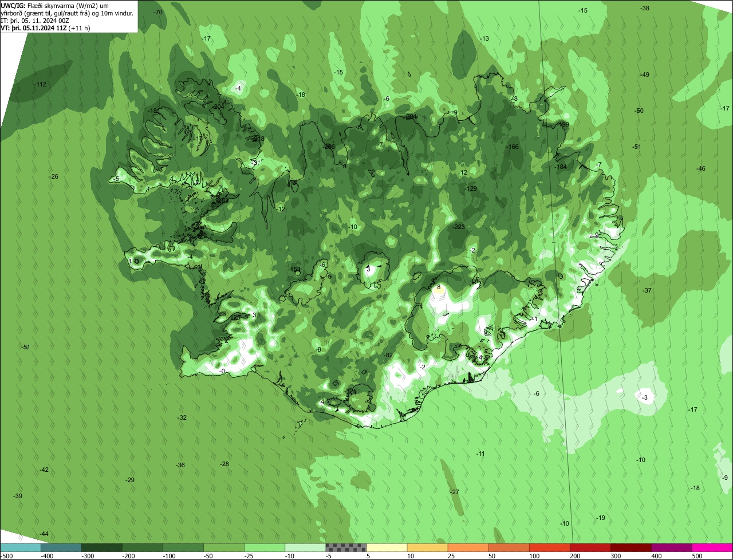Click the magenta above-500 legend swatch

pyautogui.click(x=712, y=547)
